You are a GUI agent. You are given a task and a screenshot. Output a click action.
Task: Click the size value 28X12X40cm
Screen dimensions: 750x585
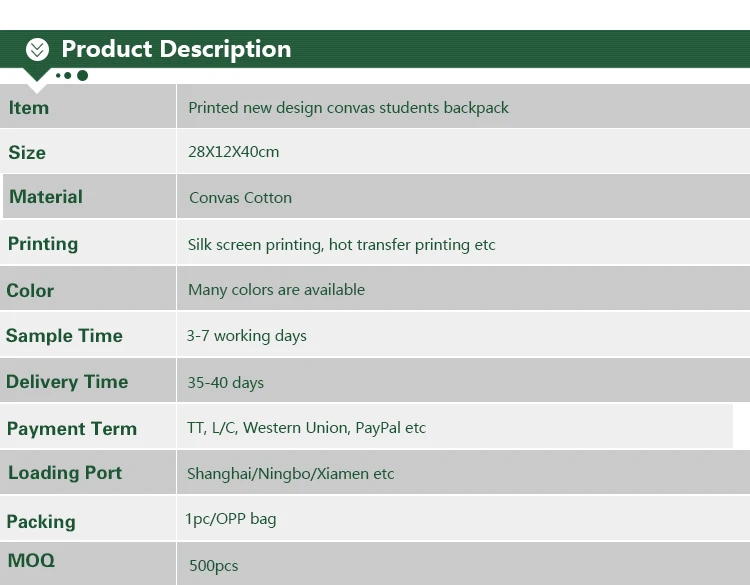233,152
